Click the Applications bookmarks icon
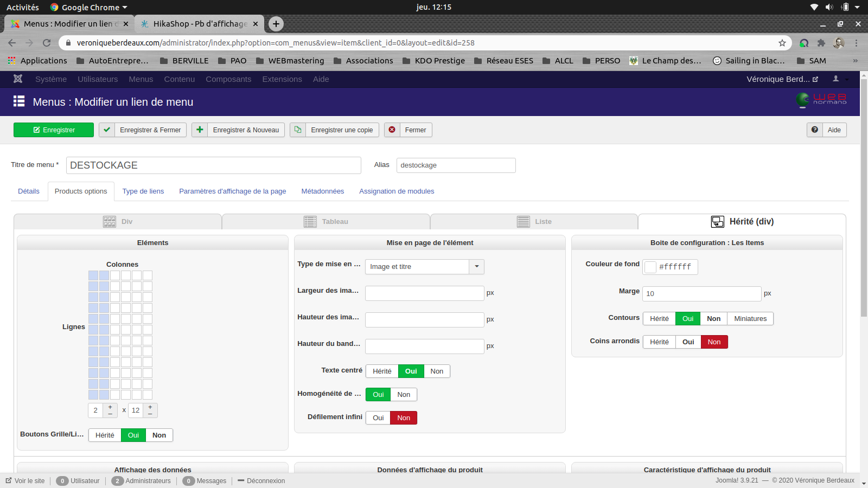Screen dimensions: 868x488 [x=11, y=61]
